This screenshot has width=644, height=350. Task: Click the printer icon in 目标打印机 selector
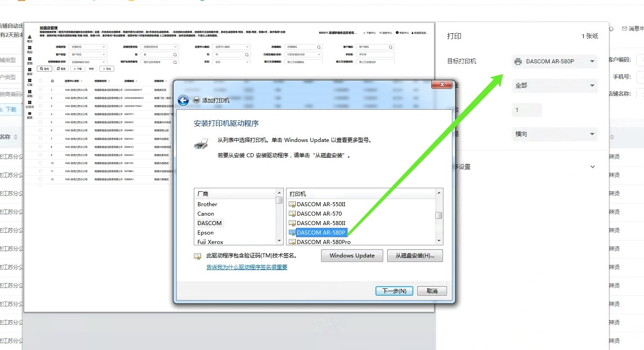pyautogui.click(x=518, y=62)
